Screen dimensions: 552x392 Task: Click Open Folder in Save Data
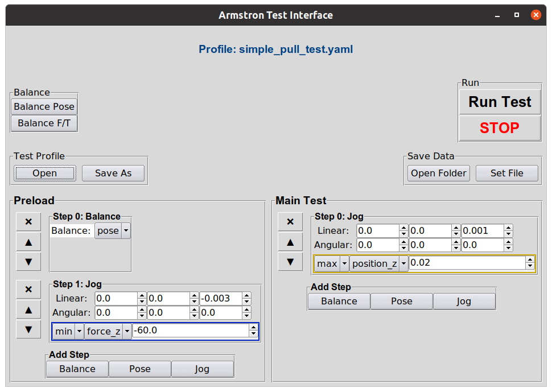coord(439,173)
